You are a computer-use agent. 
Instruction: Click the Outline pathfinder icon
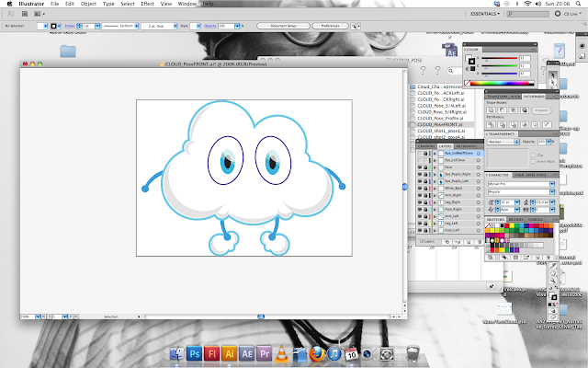click(536, 124)
